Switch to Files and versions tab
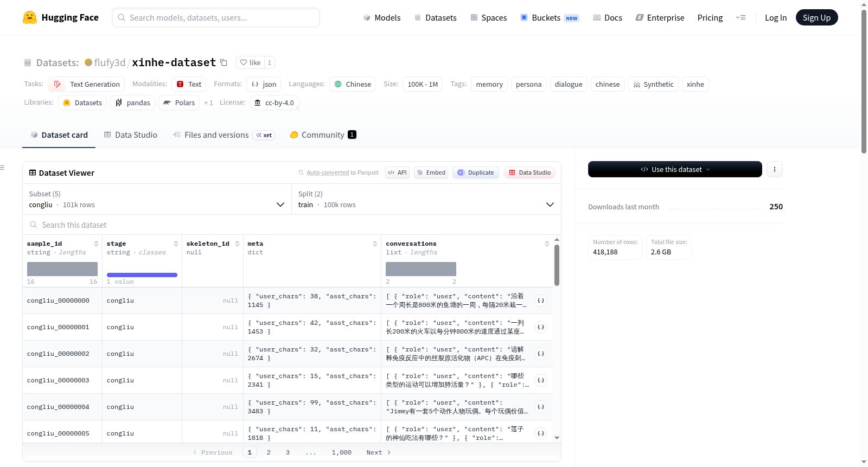Image resolution: width=868 pixels, height=467 pixels. pyautogui.click(x=223, y=135)
